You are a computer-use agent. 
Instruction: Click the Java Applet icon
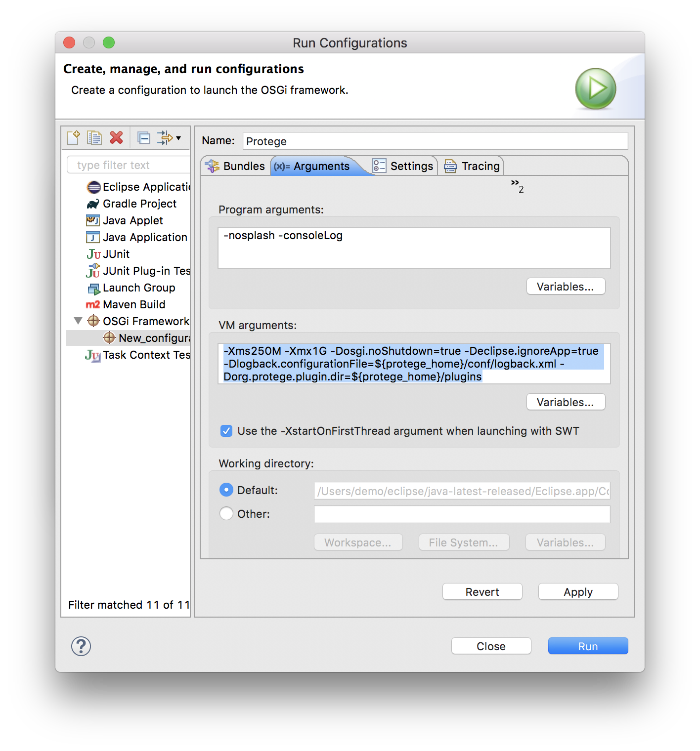(93, 220)
